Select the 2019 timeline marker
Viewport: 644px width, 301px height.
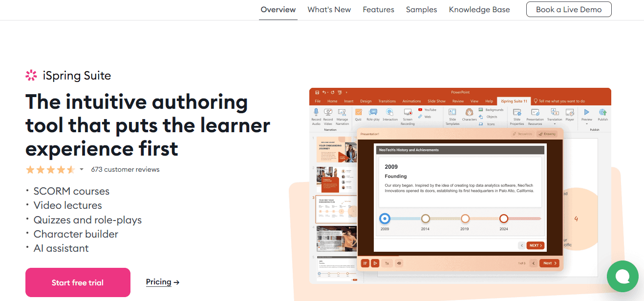point(465,219)
